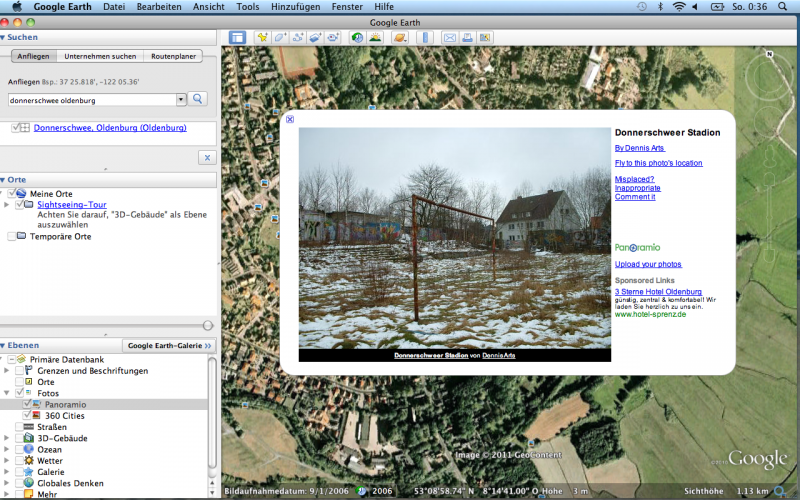The height and width of the screenshot is (500, 800).
Task: Click the layer opacity slider
Action: 207,325
